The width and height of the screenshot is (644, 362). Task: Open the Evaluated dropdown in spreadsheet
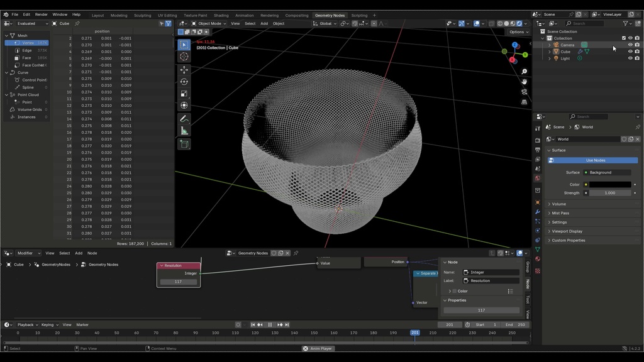point(32,24)
